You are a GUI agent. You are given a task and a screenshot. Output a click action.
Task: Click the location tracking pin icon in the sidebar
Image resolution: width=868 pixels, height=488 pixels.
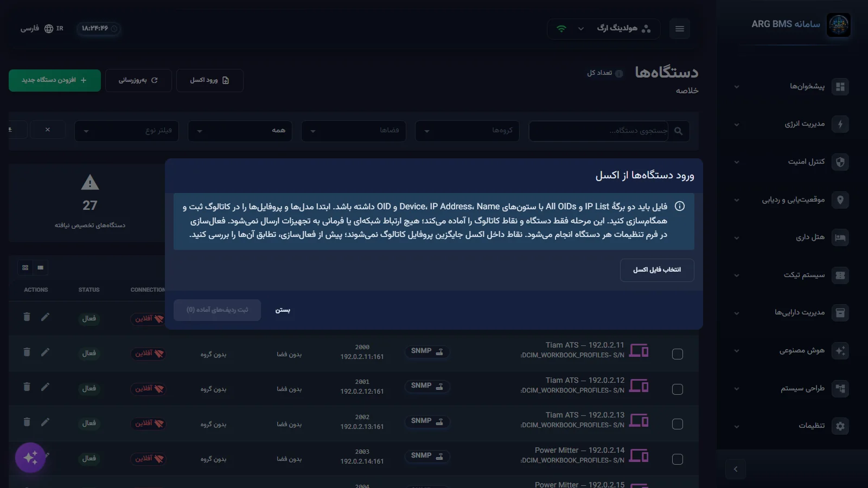click(x=840, y=200)
